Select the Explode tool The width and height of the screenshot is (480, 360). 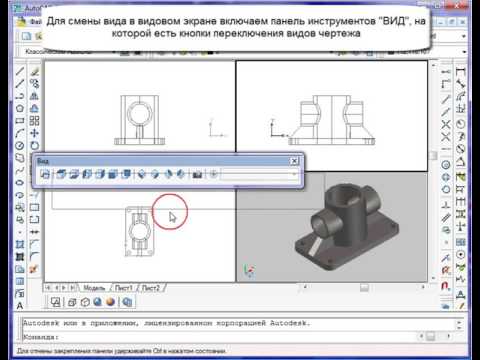[x=34, y=269]
